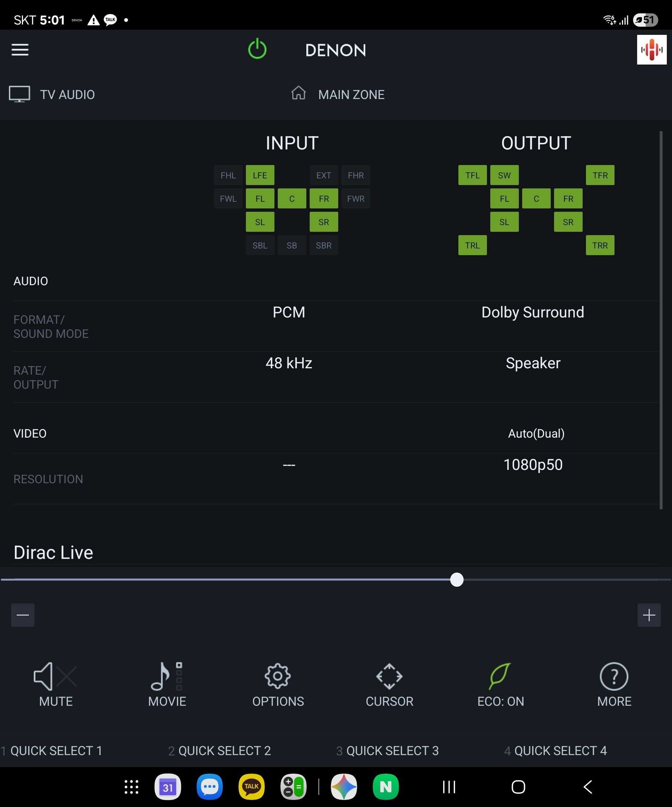This screenshot has height=807, width=672.
Task: Toggle the green power button
Action: (x=257, y=49)
